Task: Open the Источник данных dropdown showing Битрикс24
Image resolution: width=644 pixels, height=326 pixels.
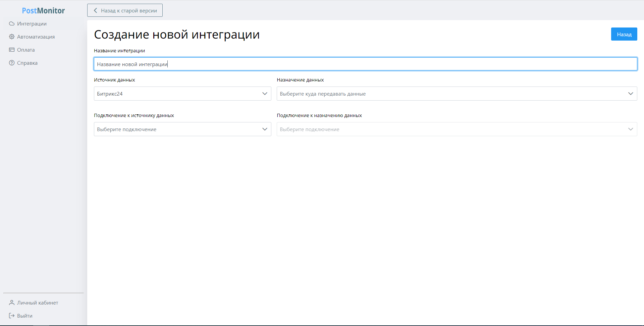Action: (x=182, y=94)
